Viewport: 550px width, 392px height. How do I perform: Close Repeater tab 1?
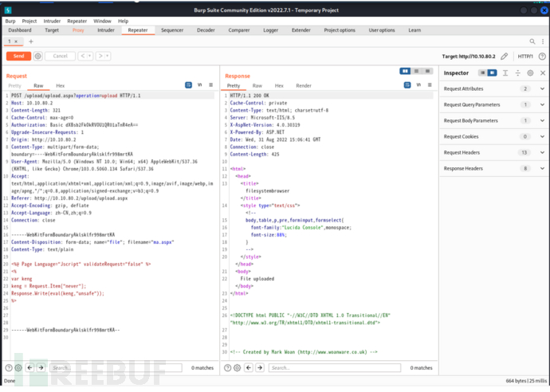point(16,41)
